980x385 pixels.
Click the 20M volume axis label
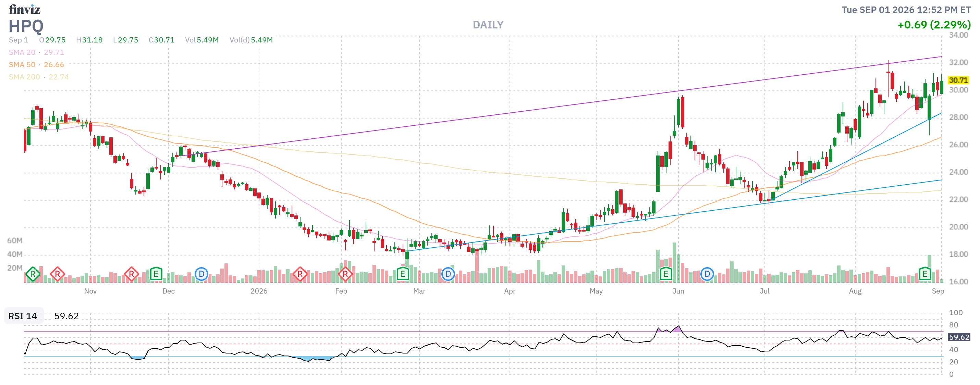pos(15,268)
